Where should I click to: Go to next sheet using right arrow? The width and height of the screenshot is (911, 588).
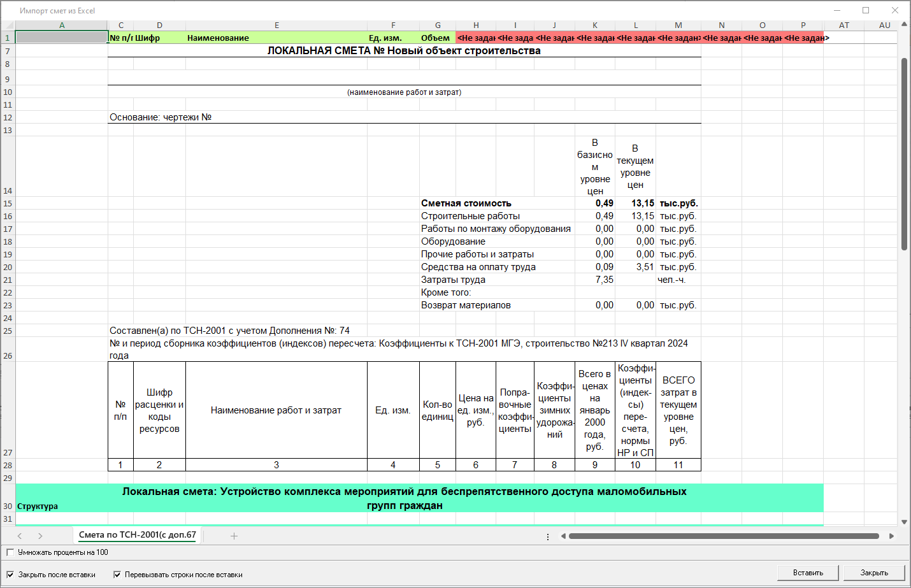40,536
